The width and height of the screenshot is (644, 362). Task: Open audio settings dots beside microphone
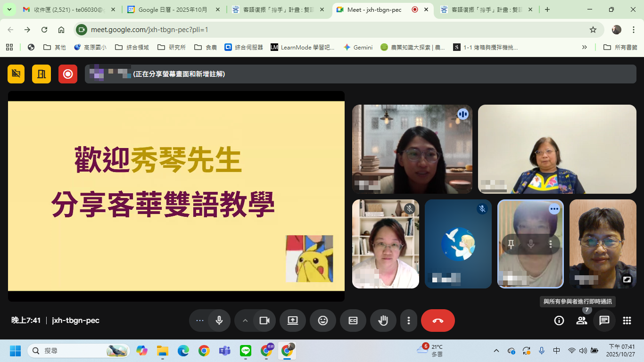click(200, 321)
